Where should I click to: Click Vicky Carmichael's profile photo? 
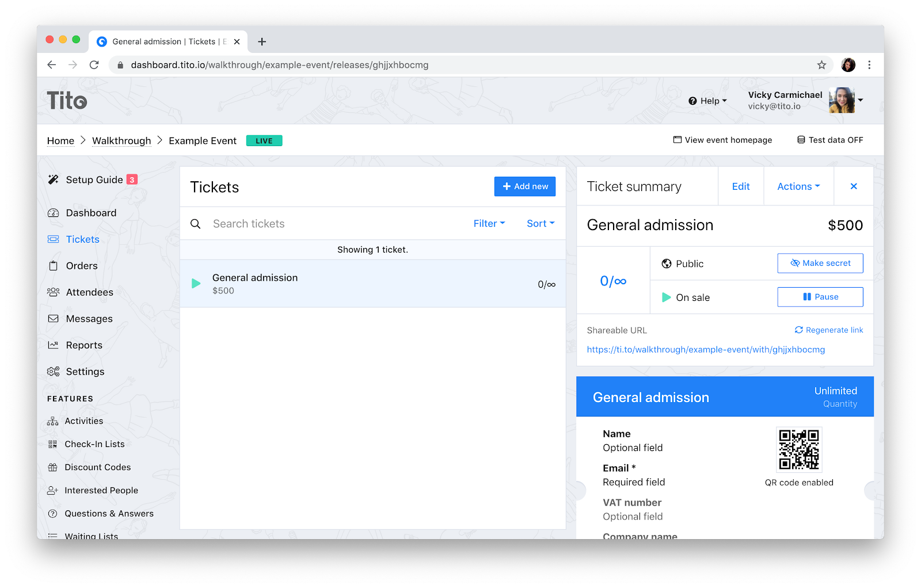842,100
